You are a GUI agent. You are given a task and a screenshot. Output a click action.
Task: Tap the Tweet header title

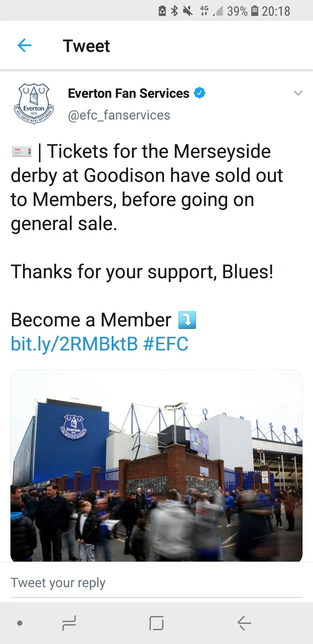click(x=86, y=46)
